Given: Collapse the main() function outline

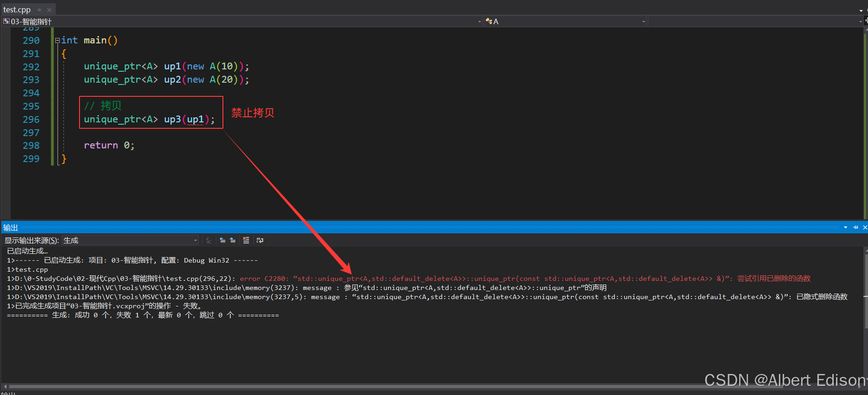Looking at the screenshot, I should (x=58, y=41).
